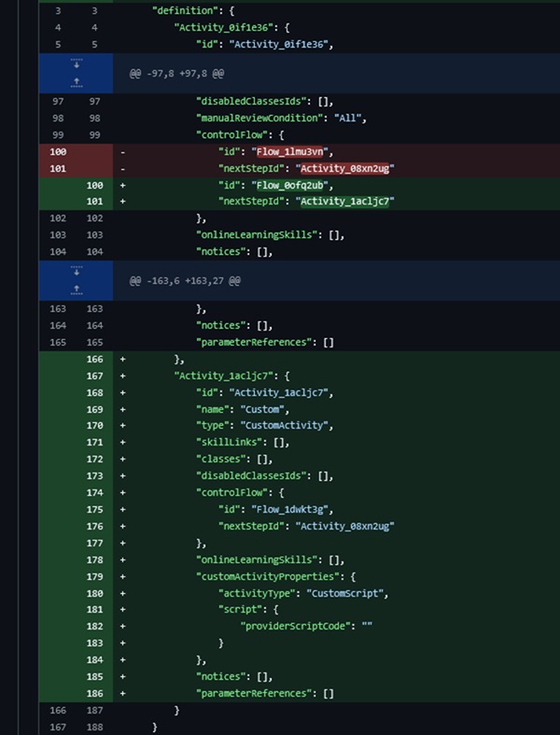Click the "activityType": "CustomScript" line
The height and width of the screenshot is (735, 560).
point(301,593)
